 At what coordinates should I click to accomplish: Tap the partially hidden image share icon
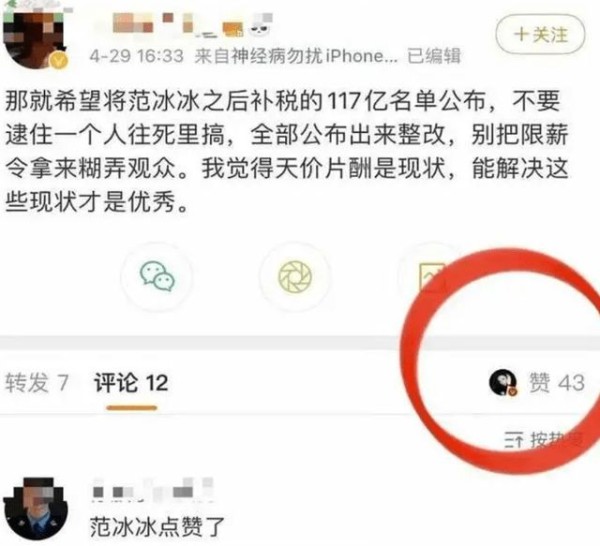(x=432, y=276)
